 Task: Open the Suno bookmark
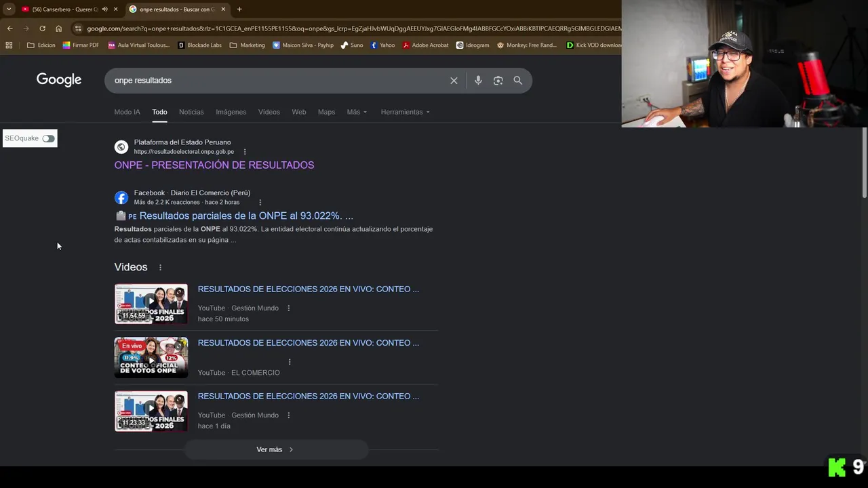point(352,45)
